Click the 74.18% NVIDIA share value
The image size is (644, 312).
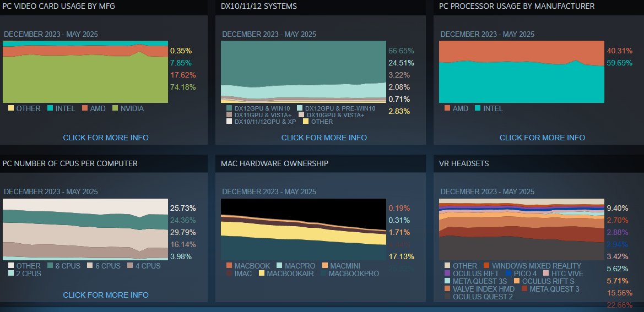[x=183, y=87]
